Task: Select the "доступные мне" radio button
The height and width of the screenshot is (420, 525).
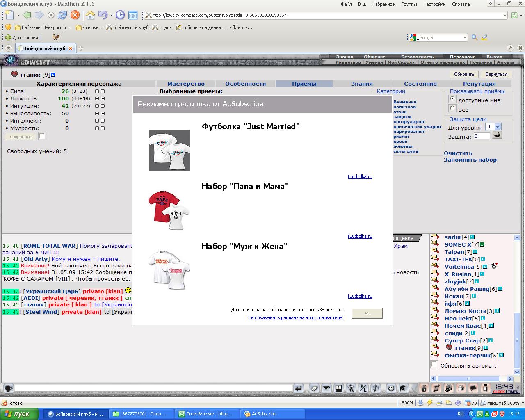Action: [452, 99]
